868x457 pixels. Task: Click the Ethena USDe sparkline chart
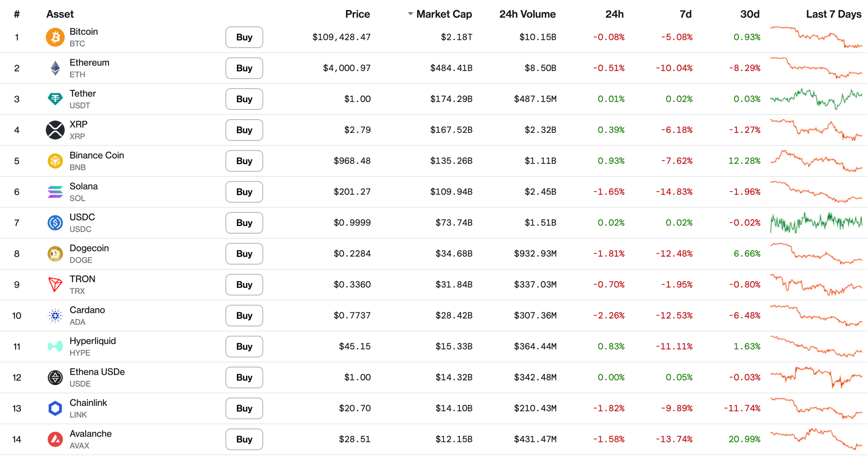pos(816,377)
